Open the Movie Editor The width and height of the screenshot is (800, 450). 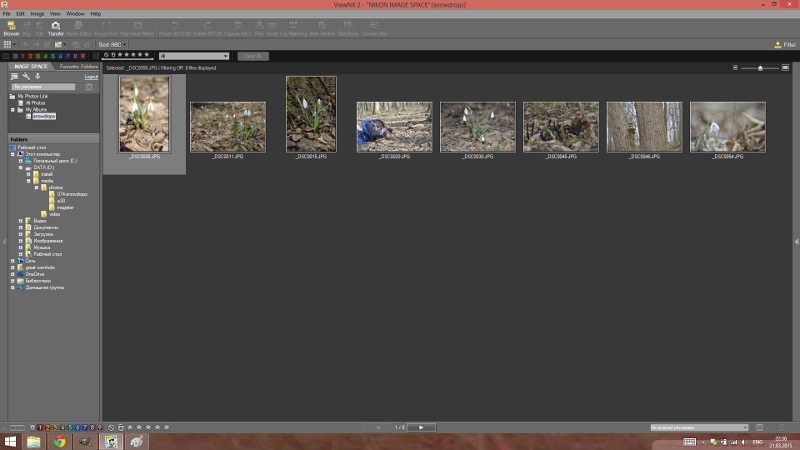pyautogui.click(x=79, y=29)
